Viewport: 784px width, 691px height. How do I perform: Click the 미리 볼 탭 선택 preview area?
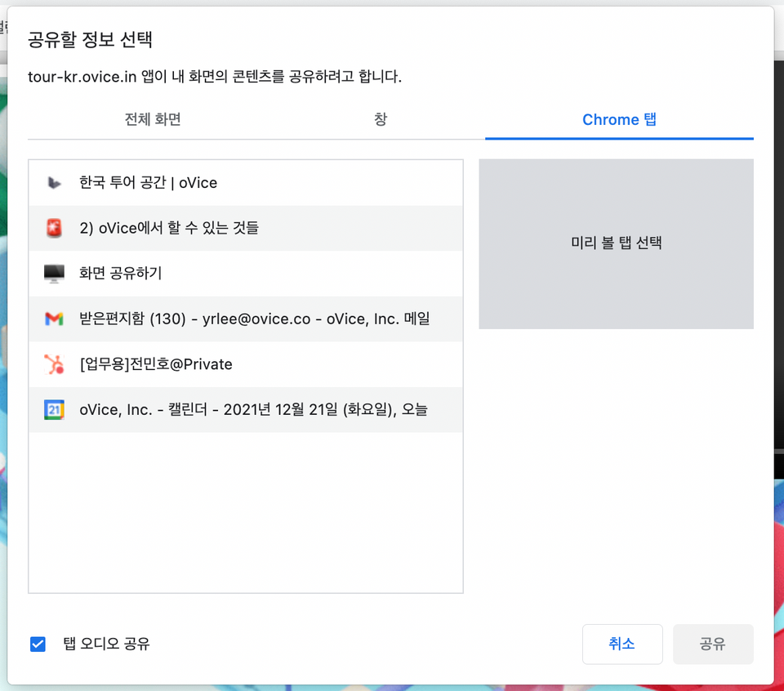point(616,244)
